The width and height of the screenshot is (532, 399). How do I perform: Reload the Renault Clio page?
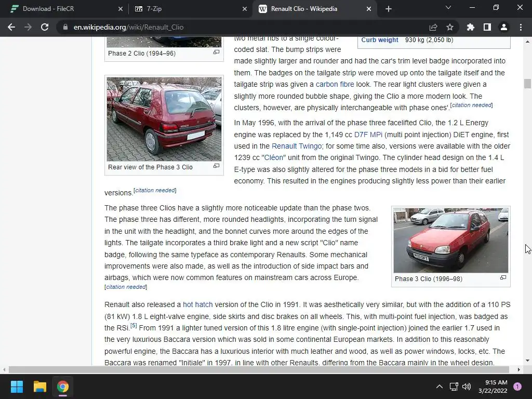tap(45, 27)
